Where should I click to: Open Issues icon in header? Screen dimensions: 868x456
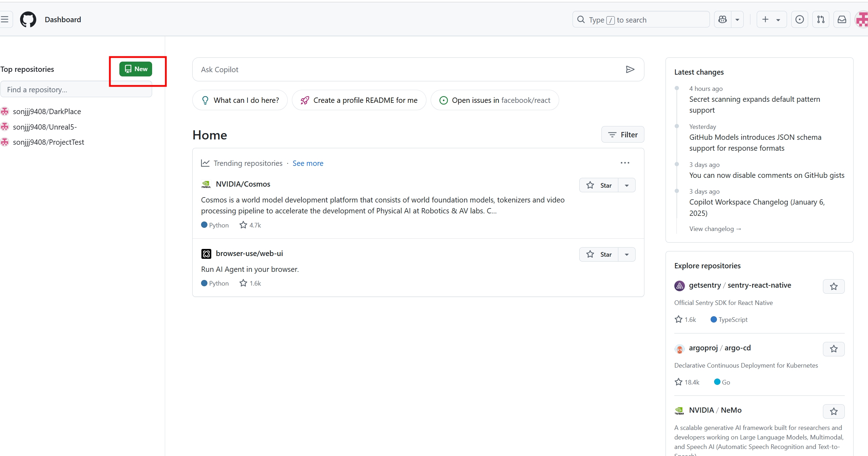[800, 19]
